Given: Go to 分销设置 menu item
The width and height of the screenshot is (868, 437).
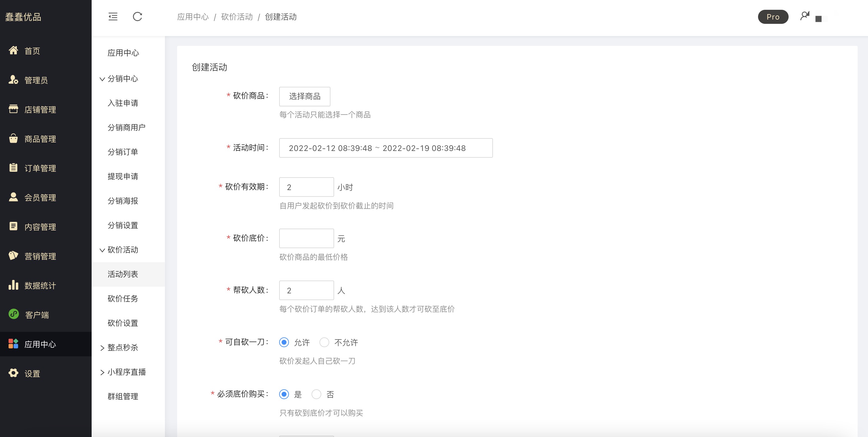Looking at the screenshot, I should click(123, 225).
